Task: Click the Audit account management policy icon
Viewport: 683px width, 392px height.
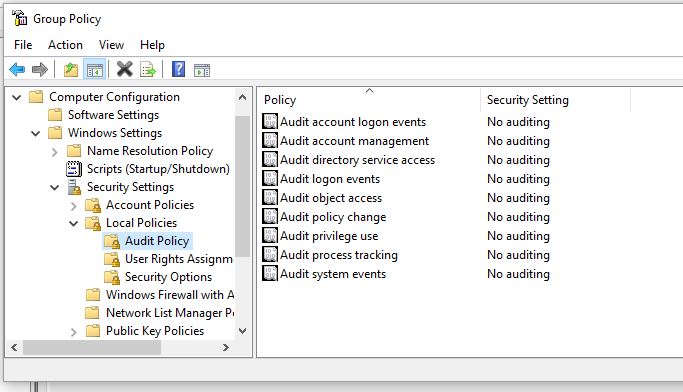Action: tap(270, 140)
